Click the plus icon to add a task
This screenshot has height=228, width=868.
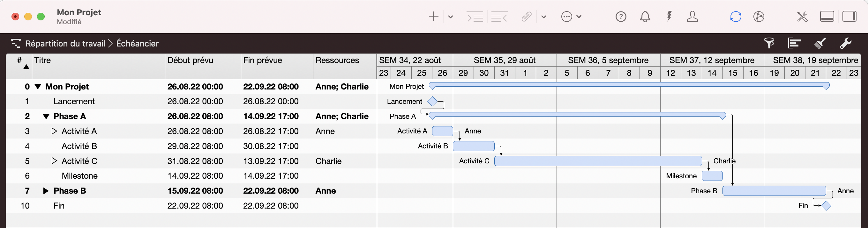[433, 17]
